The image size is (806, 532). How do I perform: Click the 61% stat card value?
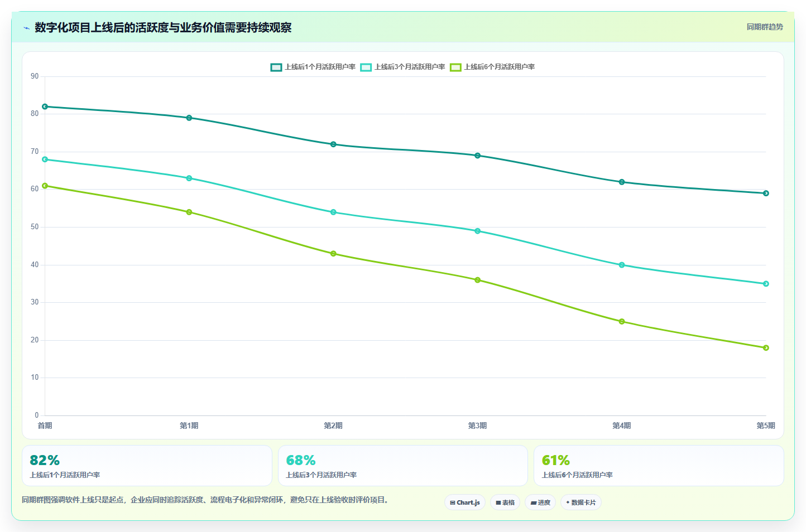tap(556, 460)
